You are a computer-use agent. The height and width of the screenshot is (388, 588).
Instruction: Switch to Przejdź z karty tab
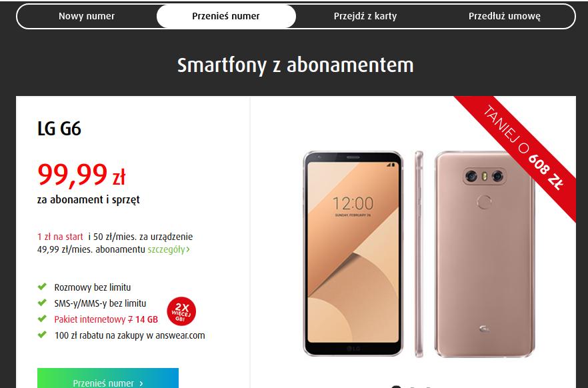[365, 16]
